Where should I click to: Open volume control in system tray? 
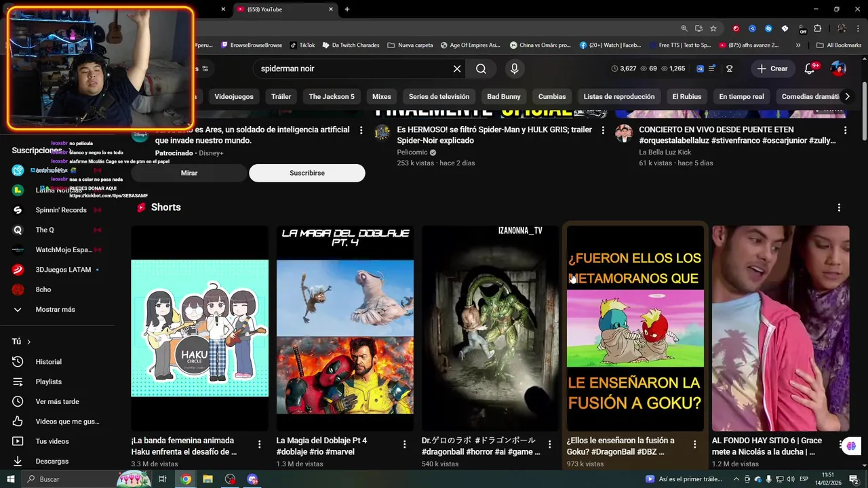(x=791, y=479)
